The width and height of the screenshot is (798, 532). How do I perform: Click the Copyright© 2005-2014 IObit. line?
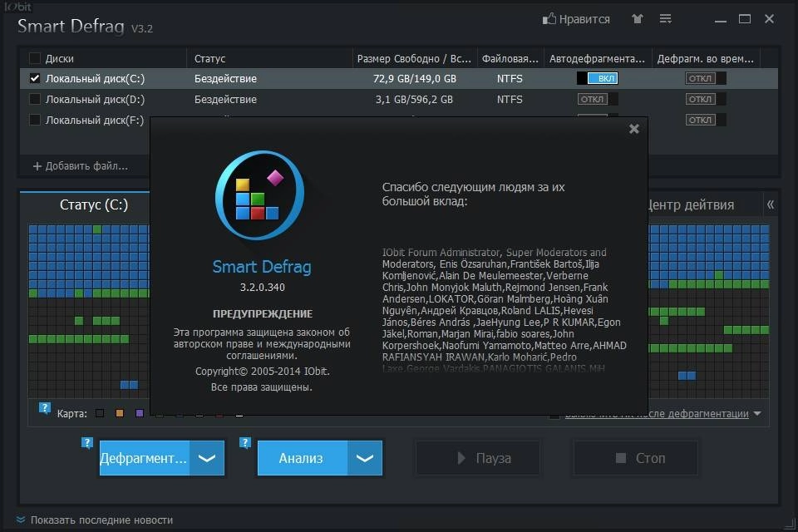point(263,371)
